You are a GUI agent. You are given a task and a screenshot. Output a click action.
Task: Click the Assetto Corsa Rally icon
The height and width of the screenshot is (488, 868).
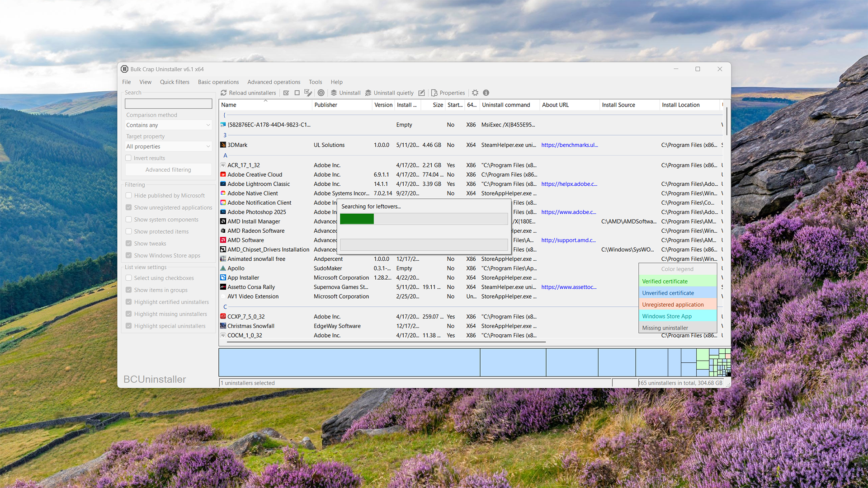223,287
